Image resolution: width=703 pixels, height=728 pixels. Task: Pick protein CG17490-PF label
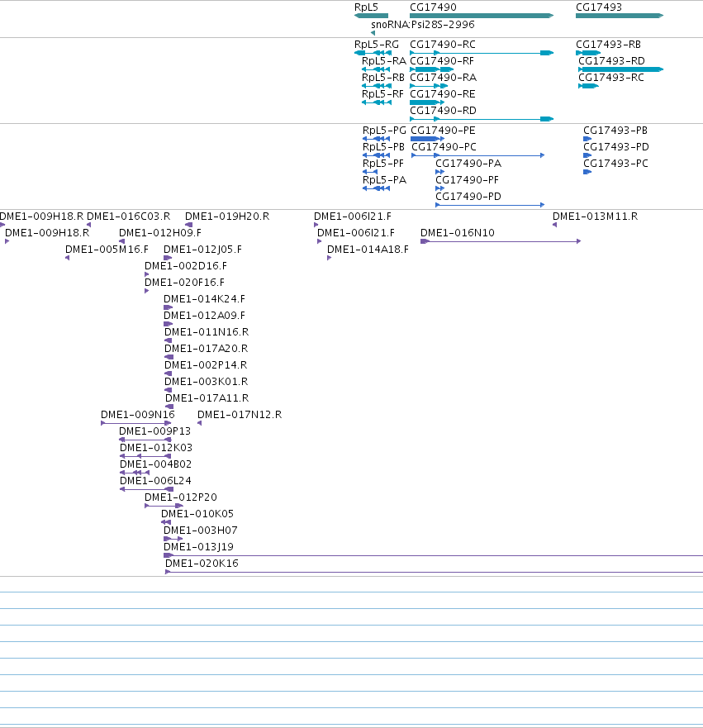(467, 180)
